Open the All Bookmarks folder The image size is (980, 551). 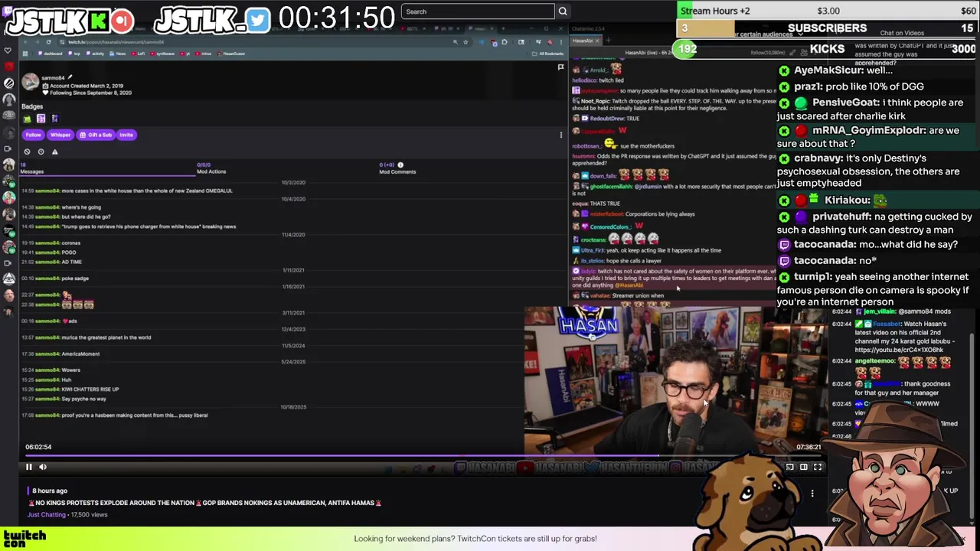[548, 54]
